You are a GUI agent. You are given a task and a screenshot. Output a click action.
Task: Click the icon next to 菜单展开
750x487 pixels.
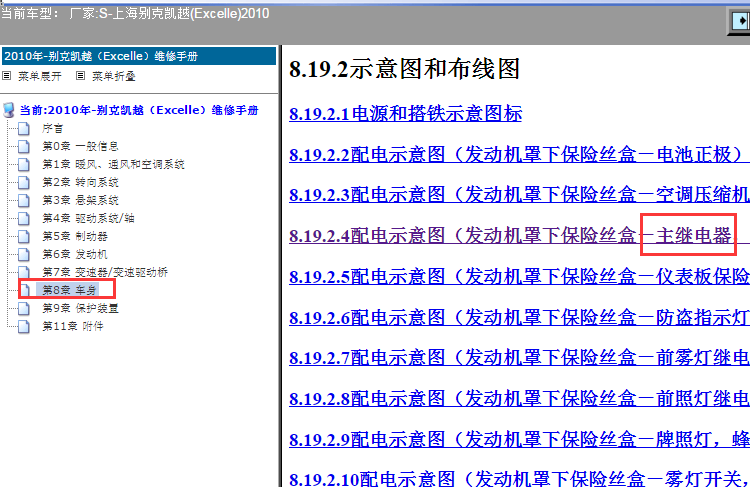(7, 76)
